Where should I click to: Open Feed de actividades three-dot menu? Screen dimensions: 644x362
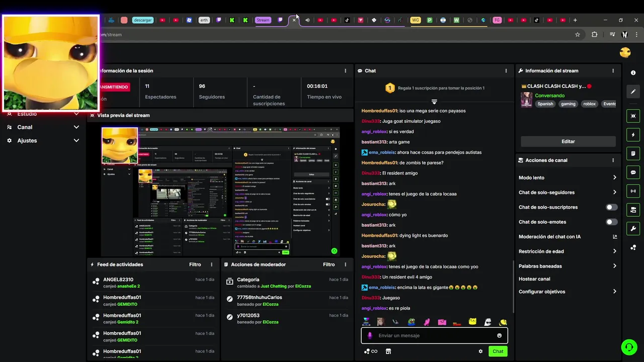point(211,264)
